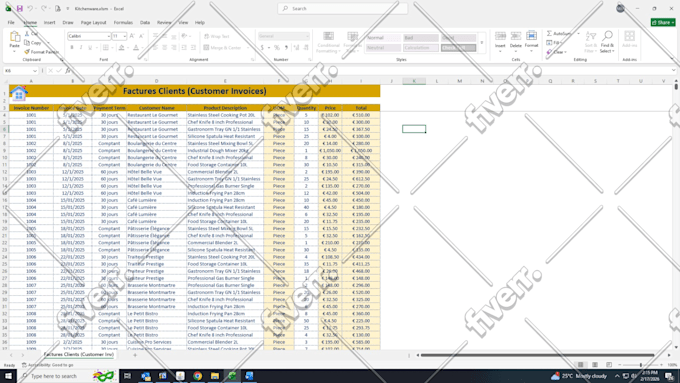Switch to the Insert tab
Image resolution: width=680 pixels, height=383 pixels.
(x=49, y=22)
